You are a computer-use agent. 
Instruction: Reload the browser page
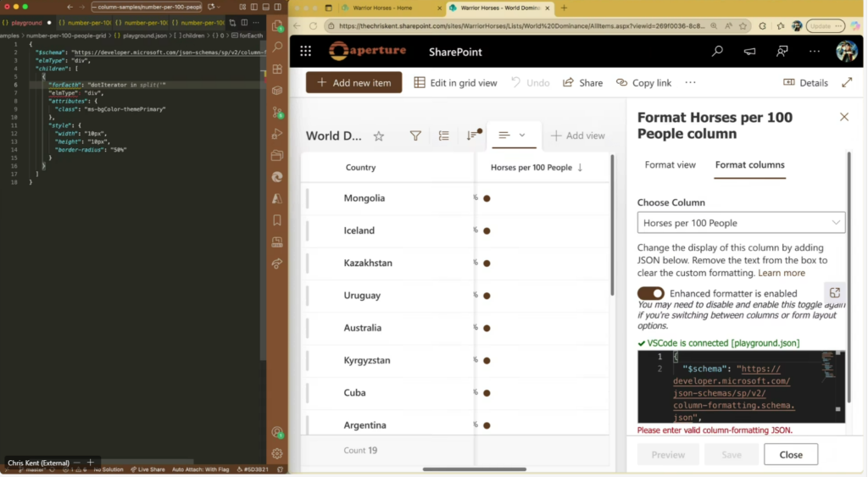pos(314,26)
